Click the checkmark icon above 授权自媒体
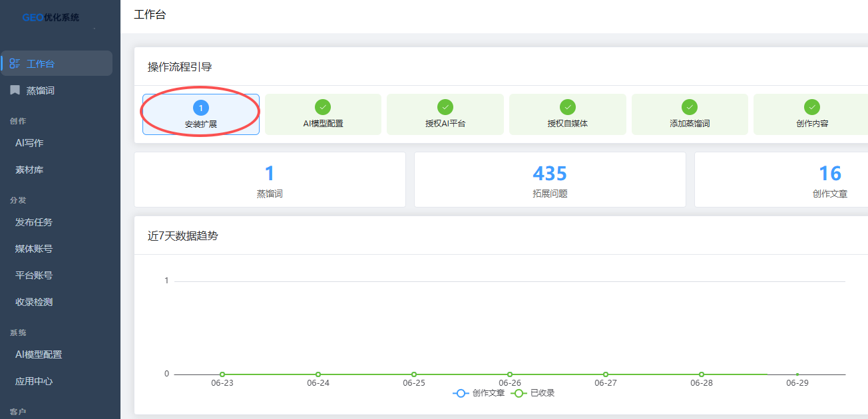This screenshot has width=868, height=419. 568,106
